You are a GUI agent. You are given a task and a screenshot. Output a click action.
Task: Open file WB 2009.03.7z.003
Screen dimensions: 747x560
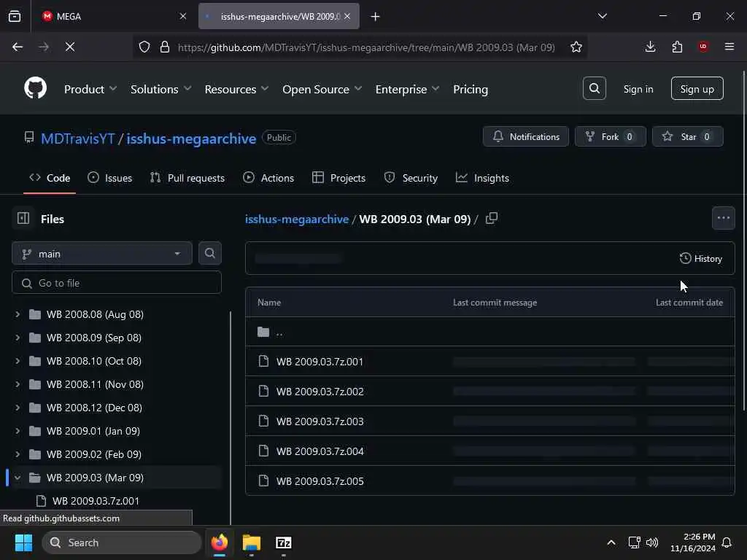pyautogui.click(x=320, y=421)
